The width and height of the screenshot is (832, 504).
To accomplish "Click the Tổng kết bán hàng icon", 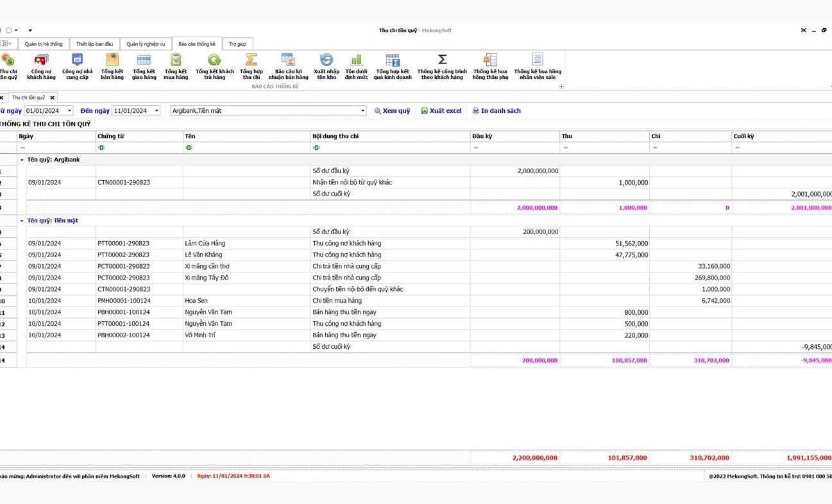I will tap(112, 66).
